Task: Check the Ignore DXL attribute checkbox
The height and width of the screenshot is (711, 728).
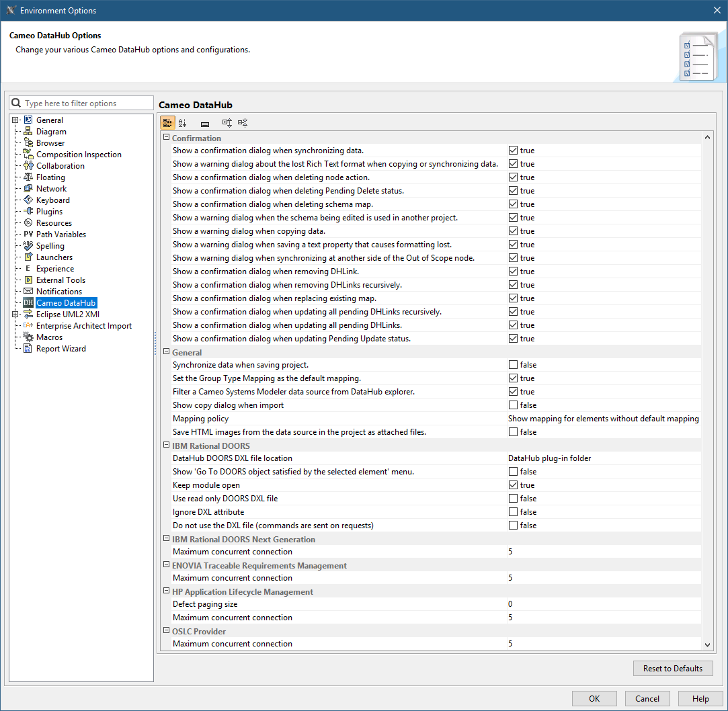Action: (x=513, y=512)
